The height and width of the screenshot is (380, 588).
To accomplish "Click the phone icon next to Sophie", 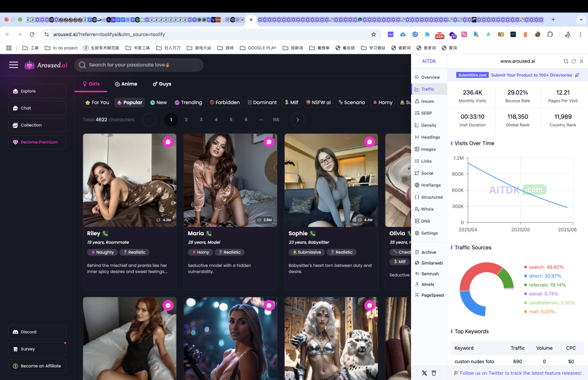I will (313, 234).
